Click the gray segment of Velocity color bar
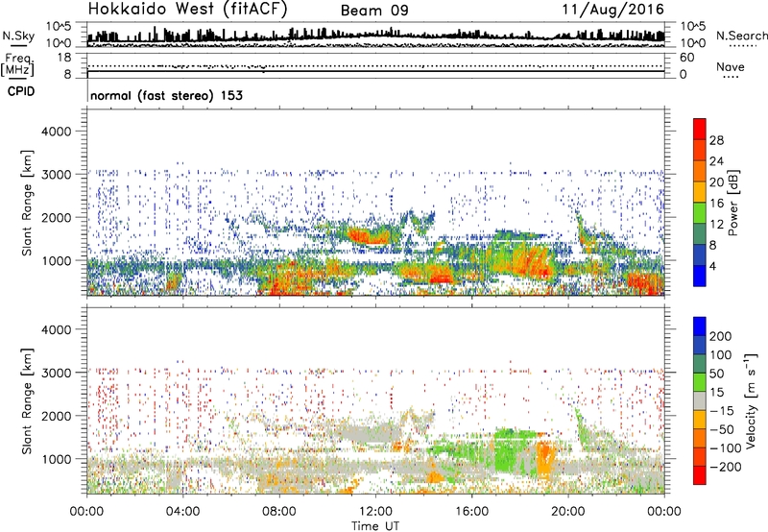This screenshot has height=532, width=768. (700, 400)
